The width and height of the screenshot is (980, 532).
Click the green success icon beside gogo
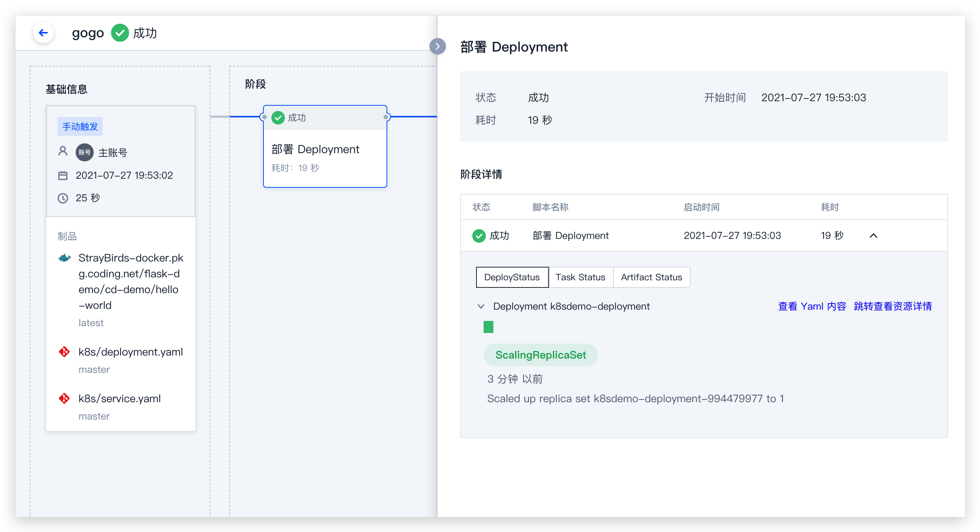[120, 33]
